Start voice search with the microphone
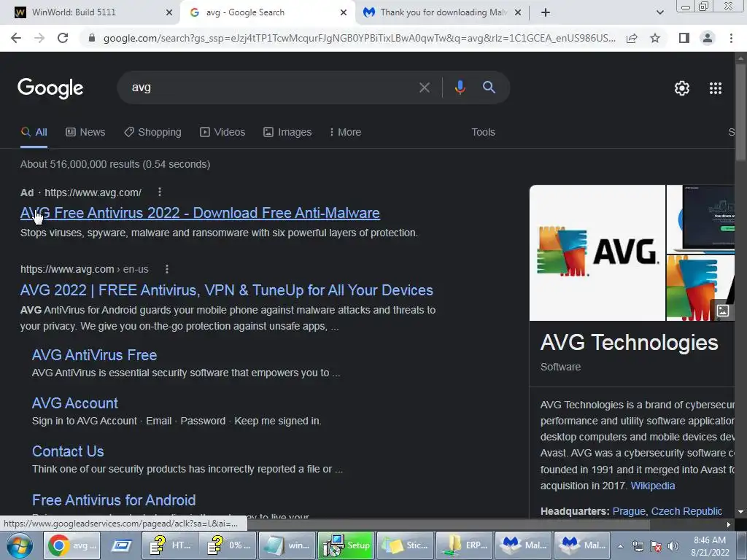The height and width of the screenshot is (560, 747). (x=460, y=87)
